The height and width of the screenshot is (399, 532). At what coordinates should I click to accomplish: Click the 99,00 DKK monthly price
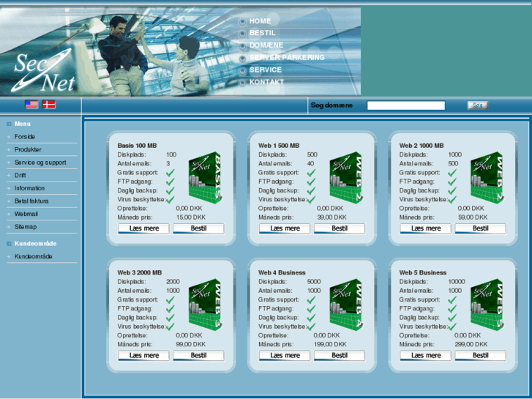[191, 344]
